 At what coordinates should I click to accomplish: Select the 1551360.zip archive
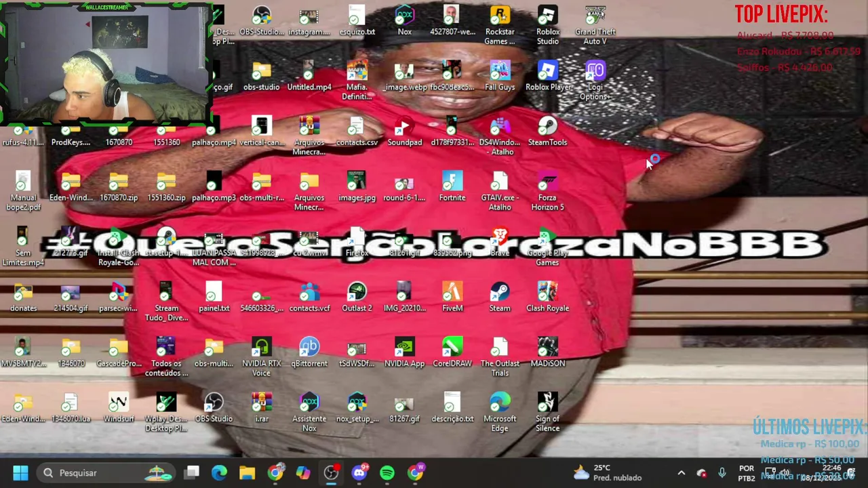[x=166, y=187]
